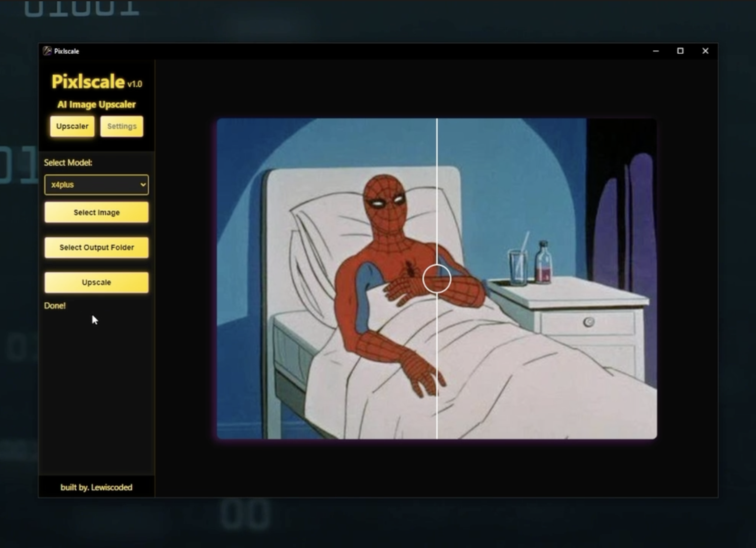This screenshot has height=548, width=756.
Task: Click the Spider-Man preview image
Action: pos(437,279)
